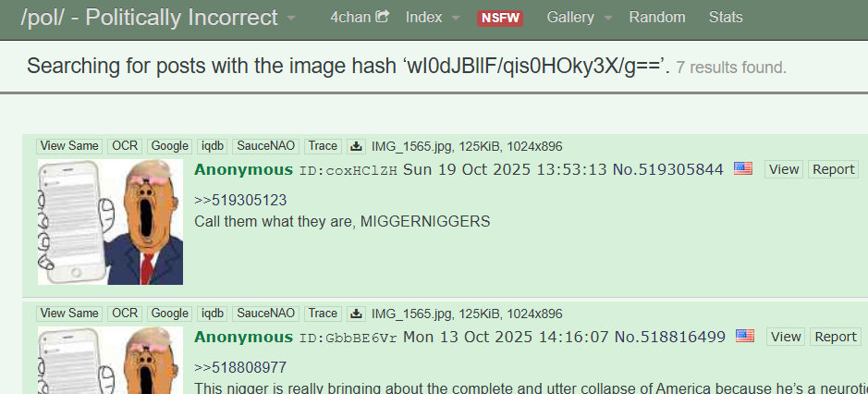This screenshot has width=868, height=394.
Task: Expand the Gallery dropdown arrow
Action: click(x=608, y=18)
